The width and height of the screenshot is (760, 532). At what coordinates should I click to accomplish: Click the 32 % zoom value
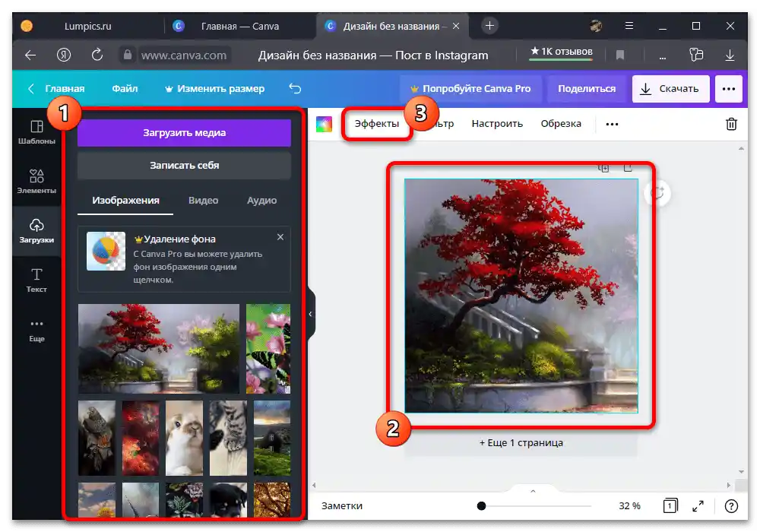click(629, 506)
